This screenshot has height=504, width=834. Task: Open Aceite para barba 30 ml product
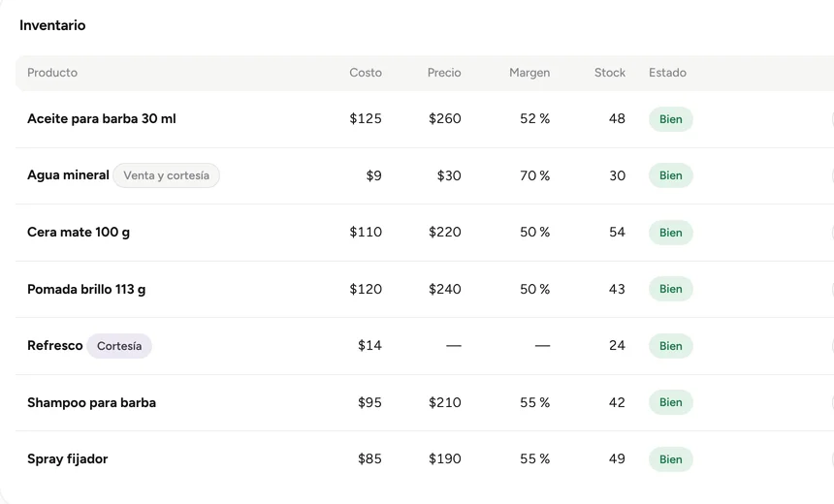coord(102,118)
